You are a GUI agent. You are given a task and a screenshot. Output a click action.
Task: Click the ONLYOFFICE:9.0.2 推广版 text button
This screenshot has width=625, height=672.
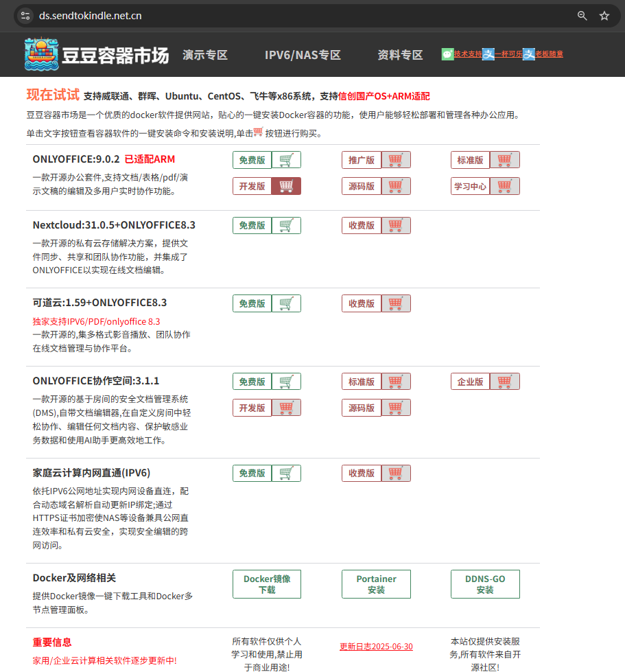coord(361,160)
